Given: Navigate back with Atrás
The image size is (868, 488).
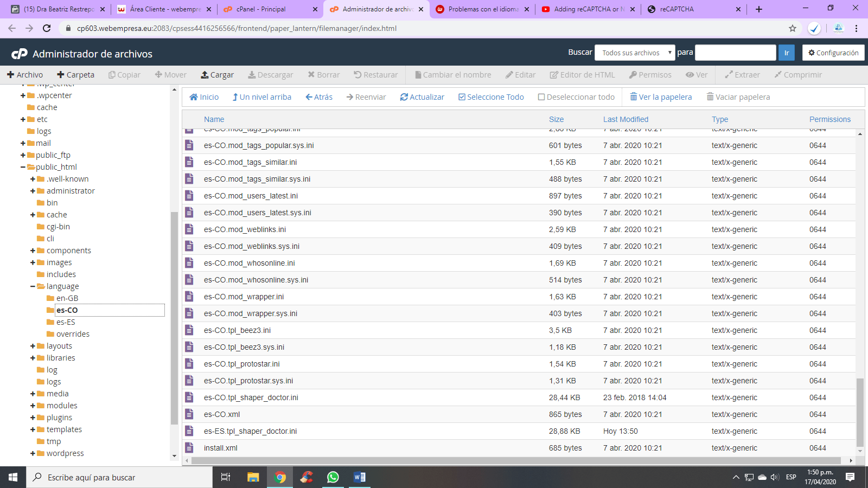Looking at the screenshot, I should (319, 97).
